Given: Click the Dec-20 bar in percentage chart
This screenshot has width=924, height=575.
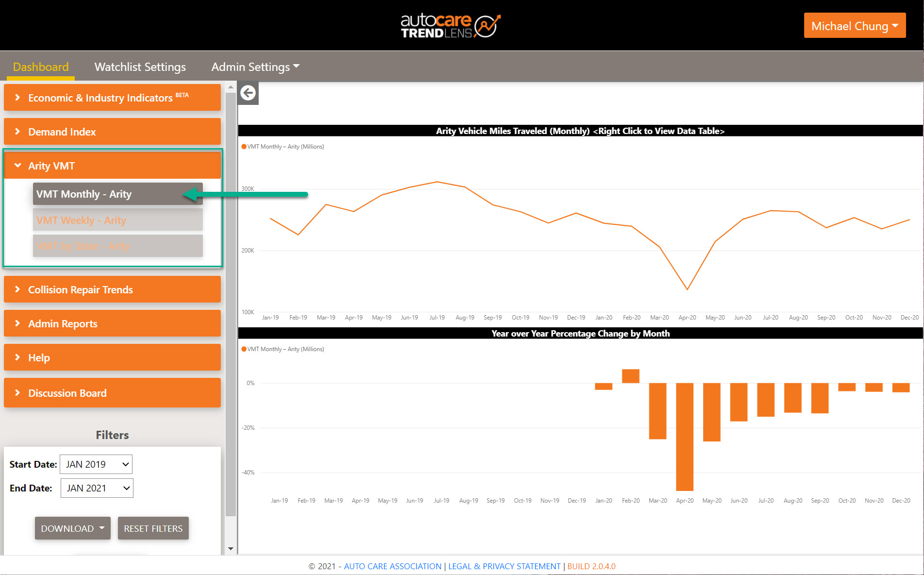Looking at the screenshot, I should point(901,388).
